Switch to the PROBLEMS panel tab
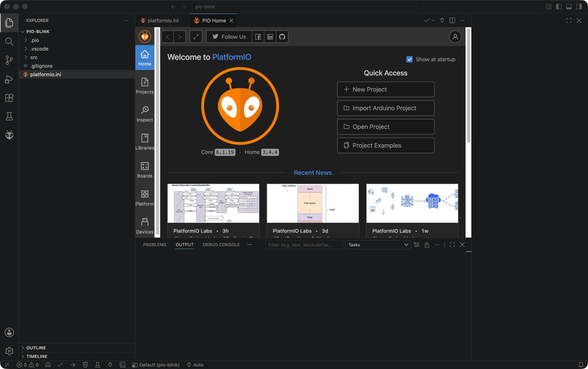The image size is (588, 369). click(154, 245)
